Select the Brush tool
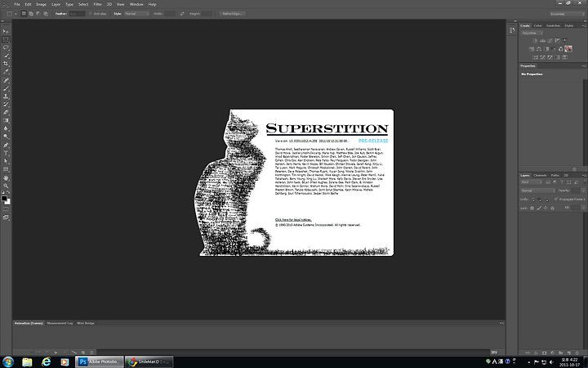 (6, 88)
